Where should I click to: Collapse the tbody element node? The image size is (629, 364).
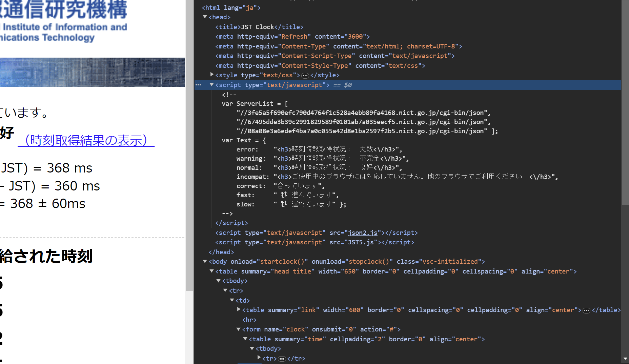pos(219,281)
